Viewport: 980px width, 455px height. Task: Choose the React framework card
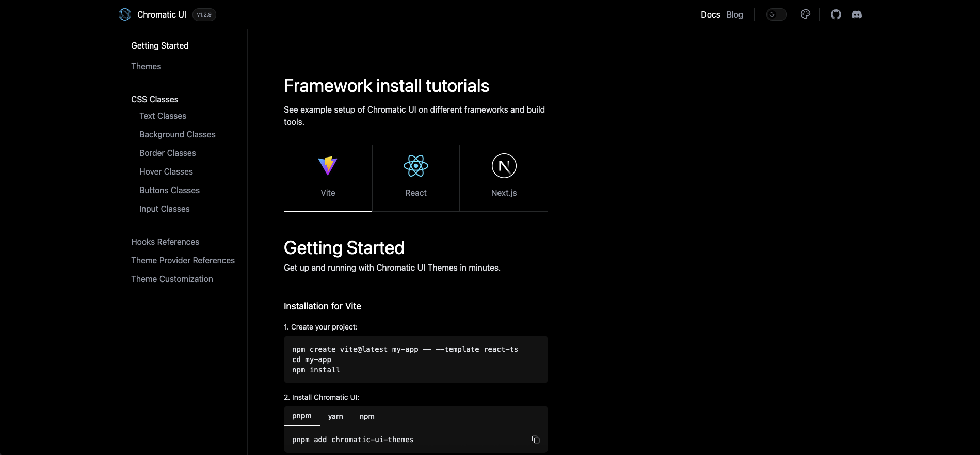(415, 178)
